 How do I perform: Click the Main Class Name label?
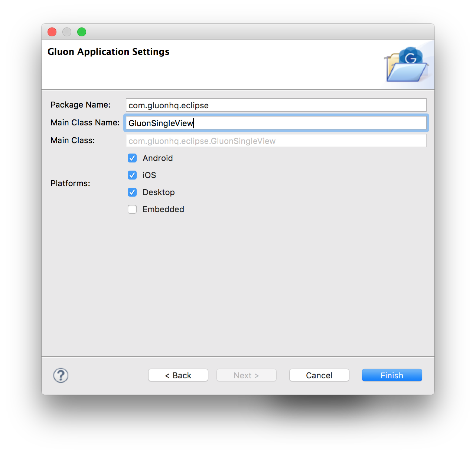85,122
